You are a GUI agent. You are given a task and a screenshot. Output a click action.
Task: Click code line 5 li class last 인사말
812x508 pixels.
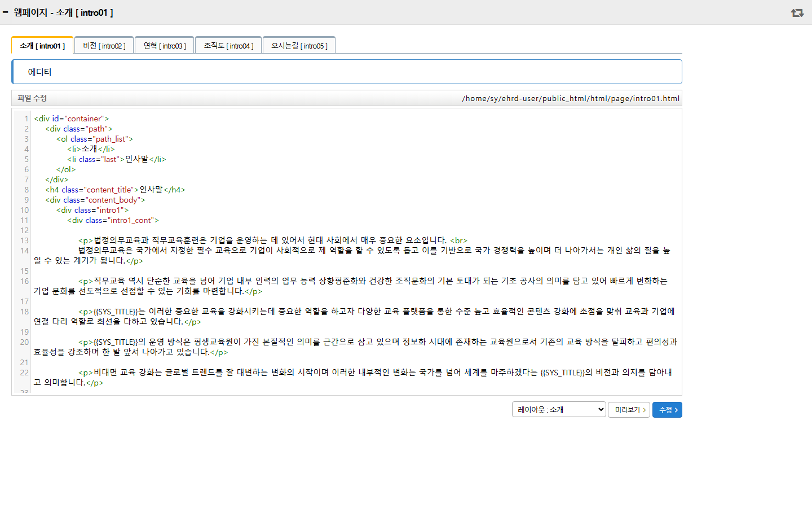tap(117, 159)
